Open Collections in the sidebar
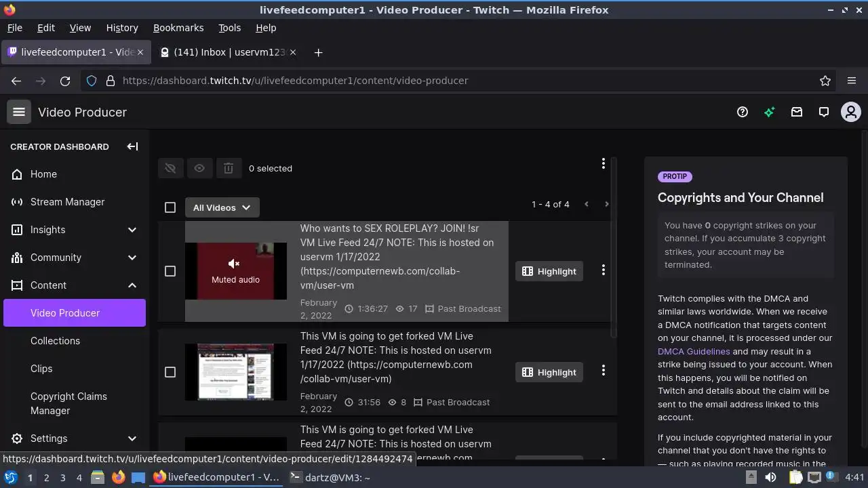Screen dimensions: 868x488 (75, 341)
